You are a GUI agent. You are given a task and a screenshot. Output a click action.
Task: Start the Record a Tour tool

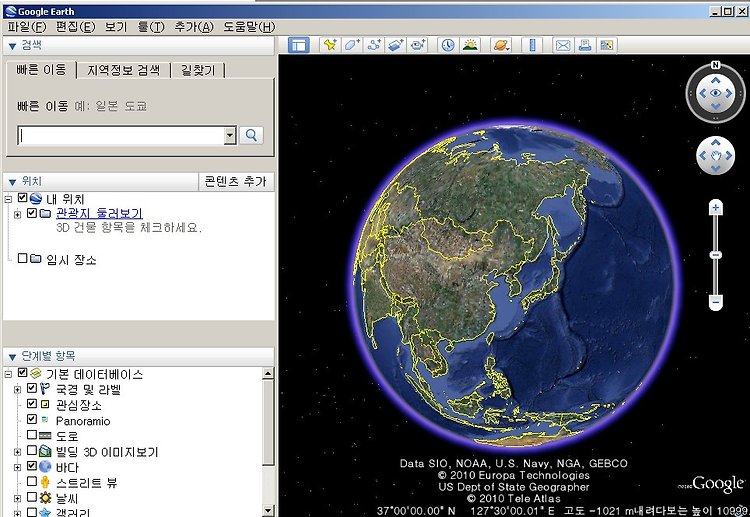418,45
